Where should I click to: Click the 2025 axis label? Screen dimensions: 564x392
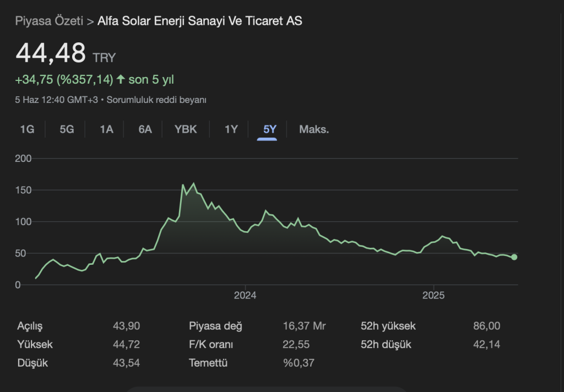point(433,296)
